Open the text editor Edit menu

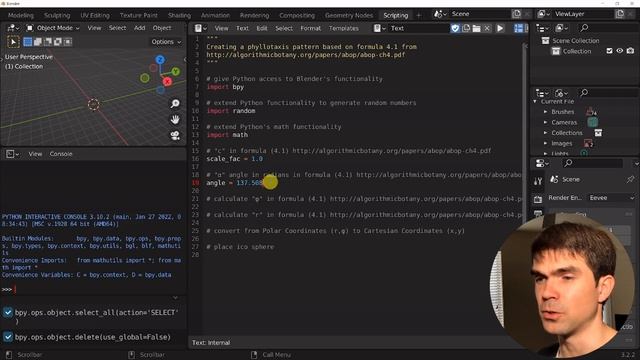[x=262, y=28]
